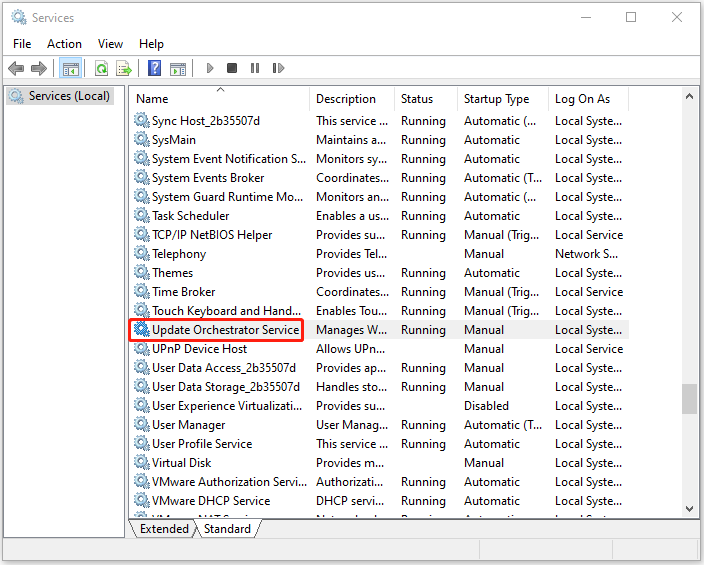Click the gear icon beside User Manager

(142, 424)
